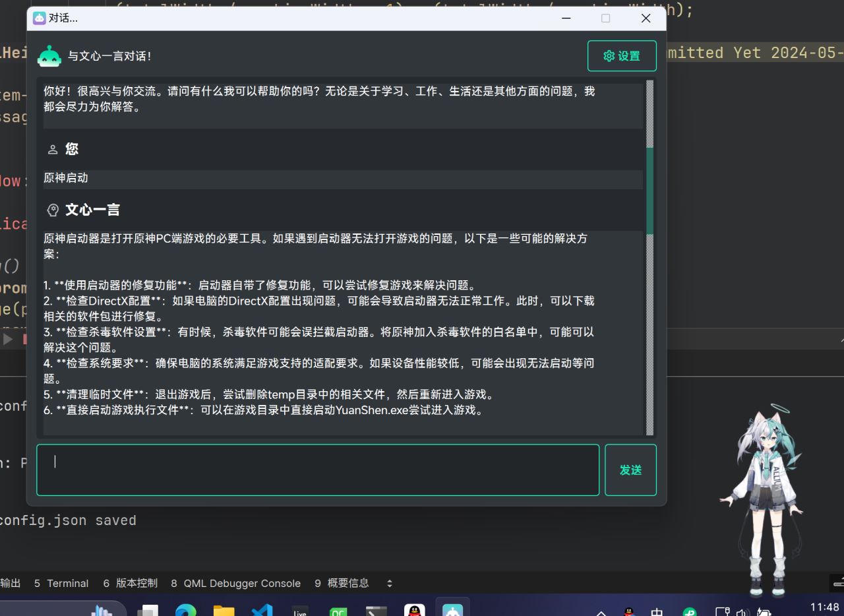Click the user avatar icon beside 您
Viewport: 844px width, 616px height.
(53, 150)
